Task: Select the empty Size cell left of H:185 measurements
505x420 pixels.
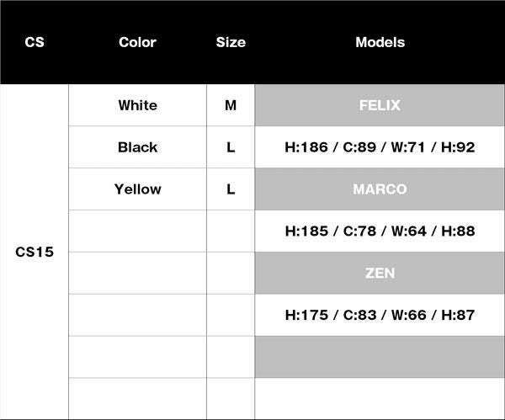Action: point(231,231)
